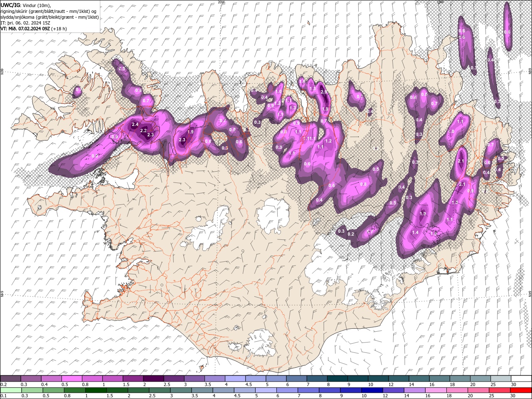The image size is (532, 399).
Task: Click the 'UWC/IG: Vindur (10m),' title line
Action: click(x=25, y=5)
